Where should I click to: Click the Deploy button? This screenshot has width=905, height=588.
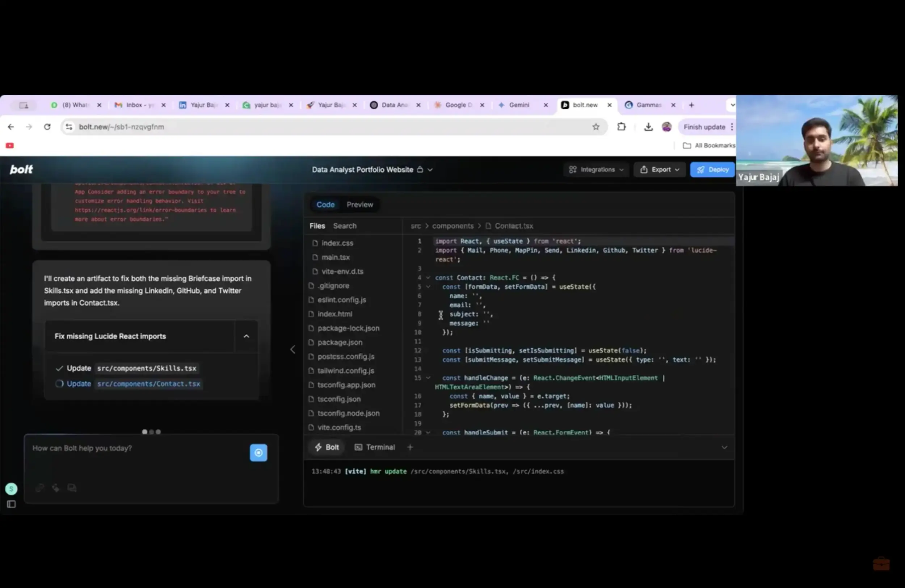click(712, 170)
